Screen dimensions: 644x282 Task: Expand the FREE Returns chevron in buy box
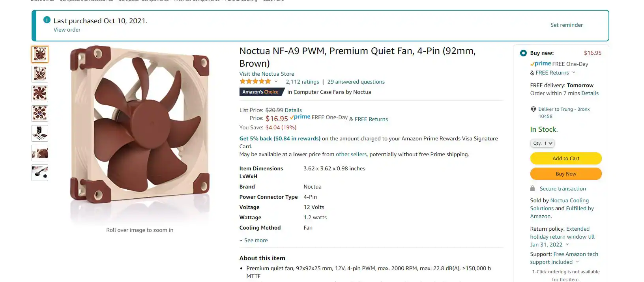pos(574,73)
